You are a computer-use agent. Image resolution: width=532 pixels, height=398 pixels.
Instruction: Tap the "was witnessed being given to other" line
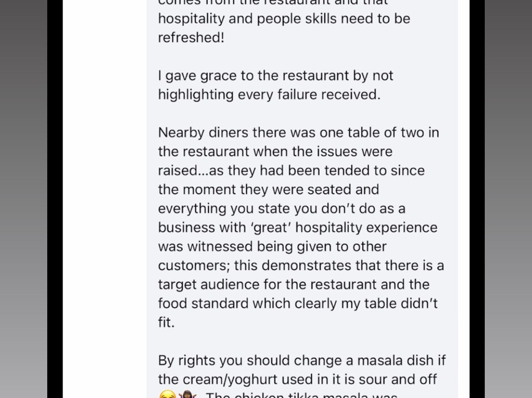272,247
